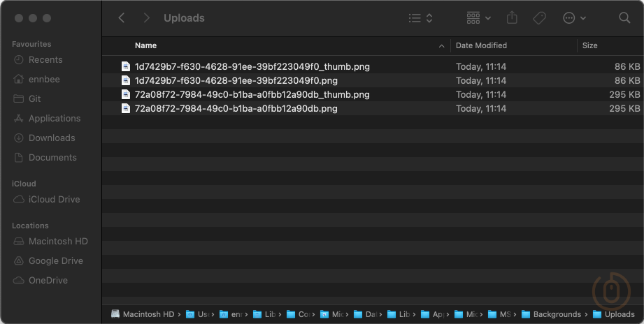Open the Git folder in sidebar
Image resolution: width=644 pixels, height=324 pixels.
coord(34,99)
